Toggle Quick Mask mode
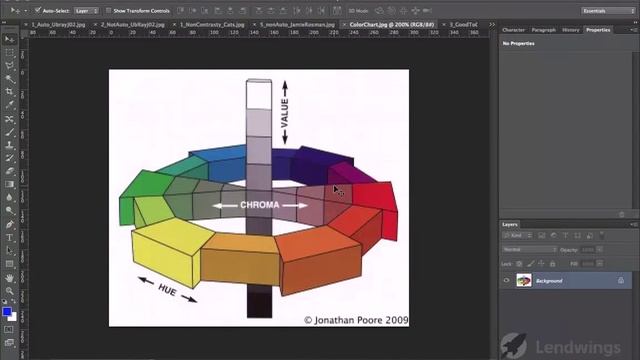Viewport: 640px width, 360px height. pos(9,329)
